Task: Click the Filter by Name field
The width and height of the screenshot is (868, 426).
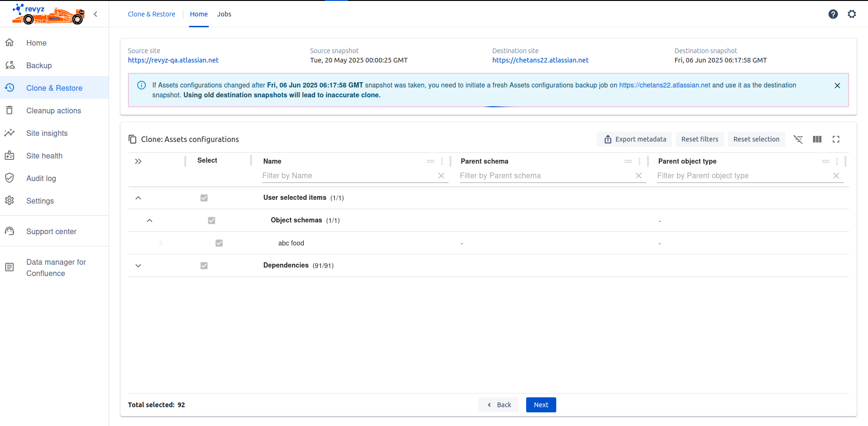Action: coord(348,176)
